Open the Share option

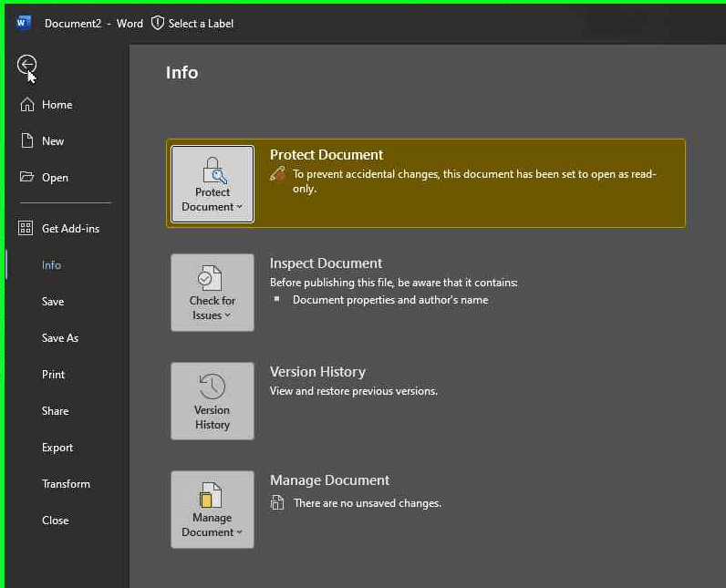point(55,411)
